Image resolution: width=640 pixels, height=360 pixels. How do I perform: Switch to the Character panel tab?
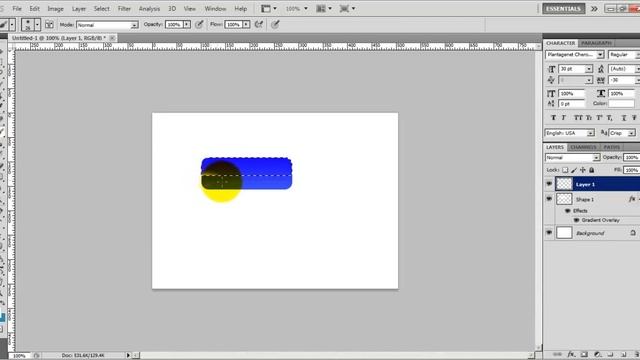pyautogui.click(x=560, y=43)
